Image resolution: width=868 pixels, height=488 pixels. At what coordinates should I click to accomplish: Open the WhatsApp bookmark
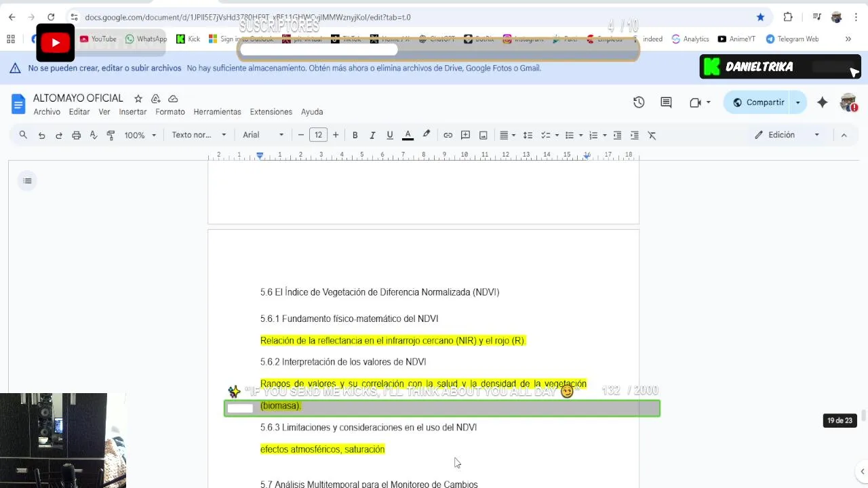coord(146,39)
